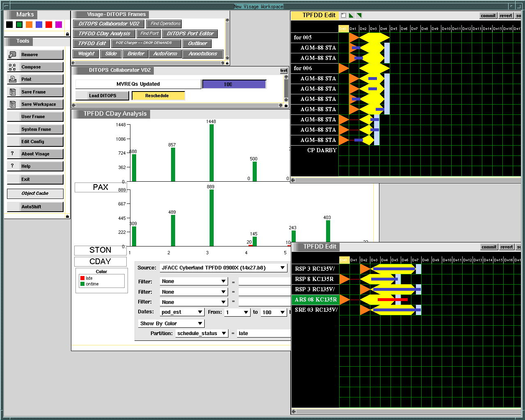Click first green triangle icon in upper TPFDD Edit
Viewport: 525px width, 420px height.
point(351,16)
